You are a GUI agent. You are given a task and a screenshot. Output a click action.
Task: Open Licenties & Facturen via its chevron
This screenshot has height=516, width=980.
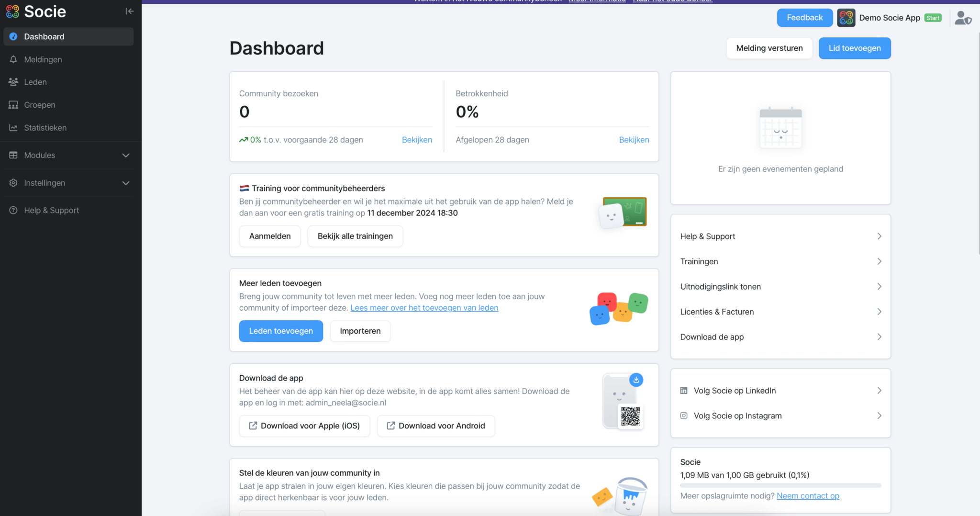click(879, 311)
